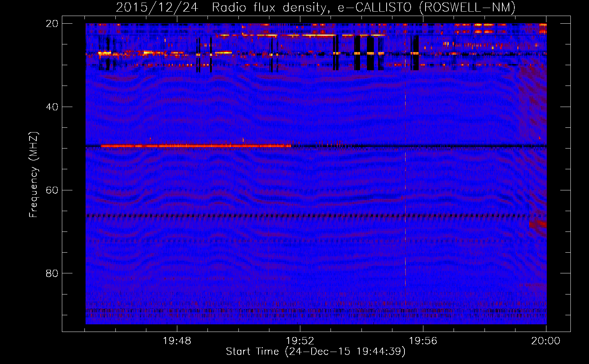Click the time tick label "20:00"

tap(546, 341)
